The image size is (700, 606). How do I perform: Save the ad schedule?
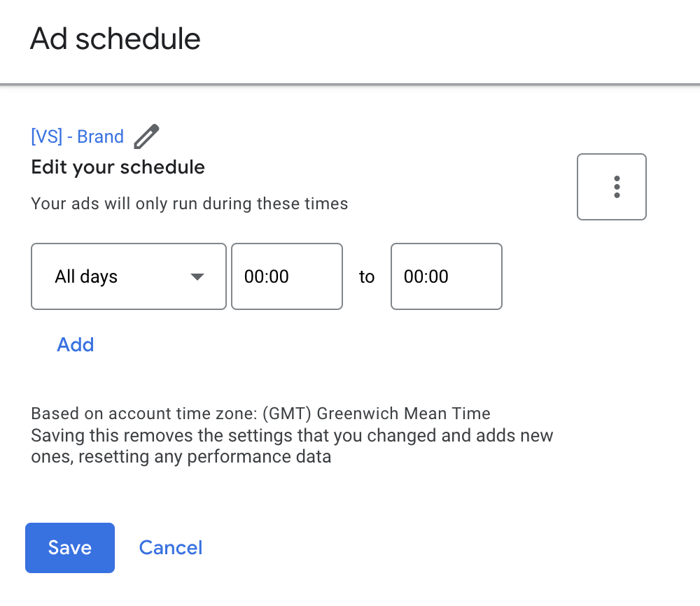click(70, 547)
